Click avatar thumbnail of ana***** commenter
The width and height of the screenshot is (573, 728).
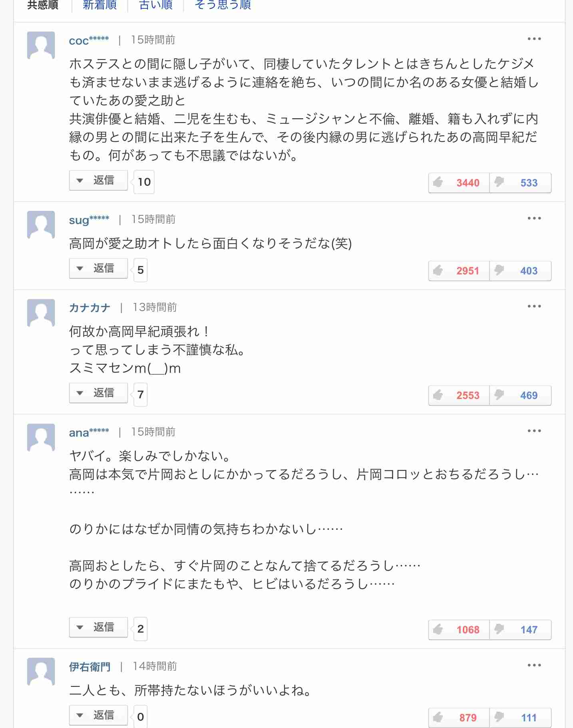pyautogui.click(x=41, y=437)
